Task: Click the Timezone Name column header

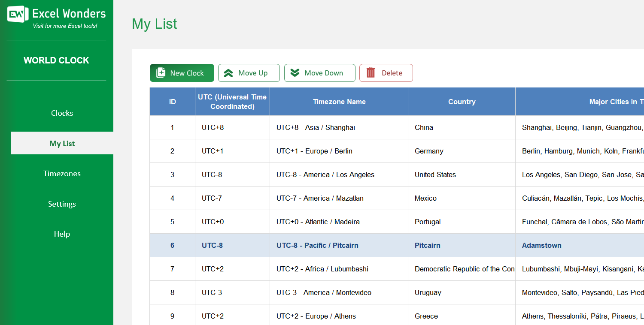Action: [339, 102]
